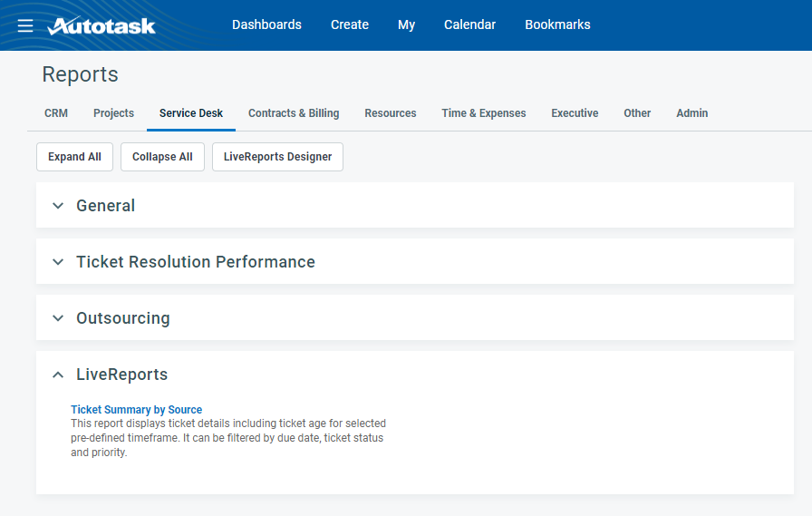Click the Reports page title
Screen dimensions: 812x516
[x=81, y=74]
